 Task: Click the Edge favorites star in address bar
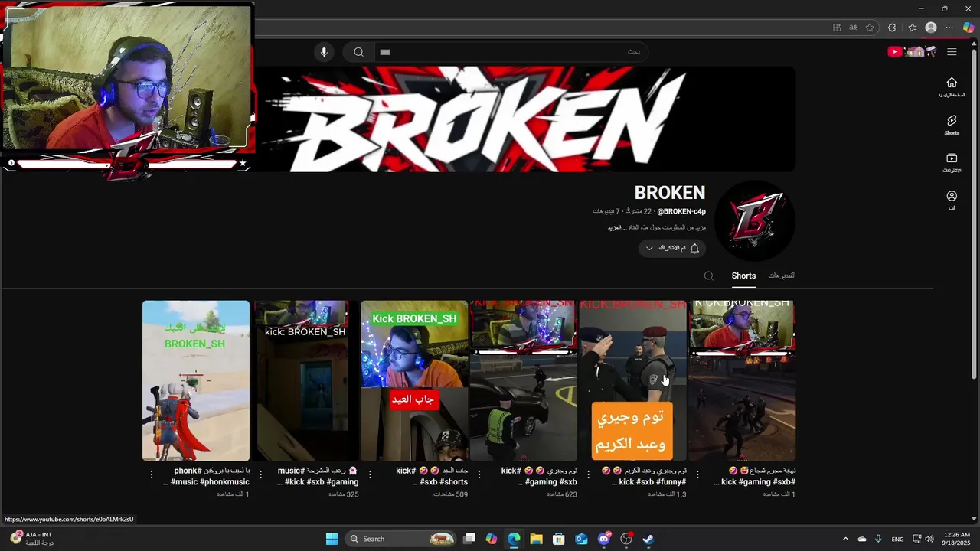click(x=870, y=28)
